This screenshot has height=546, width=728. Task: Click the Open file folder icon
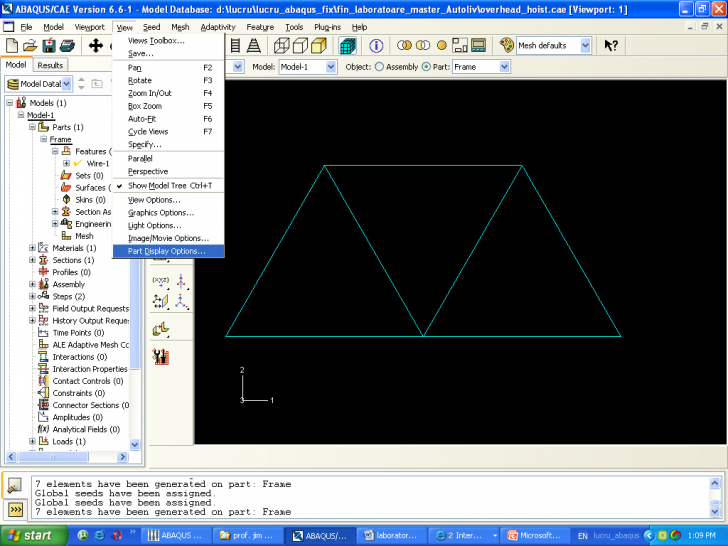point(30,46)
